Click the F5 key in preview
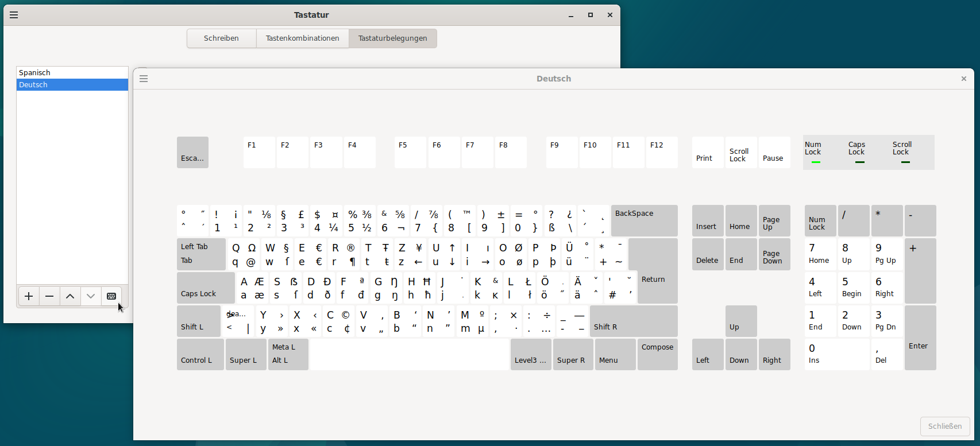980x446 pixels. (410, 152)
